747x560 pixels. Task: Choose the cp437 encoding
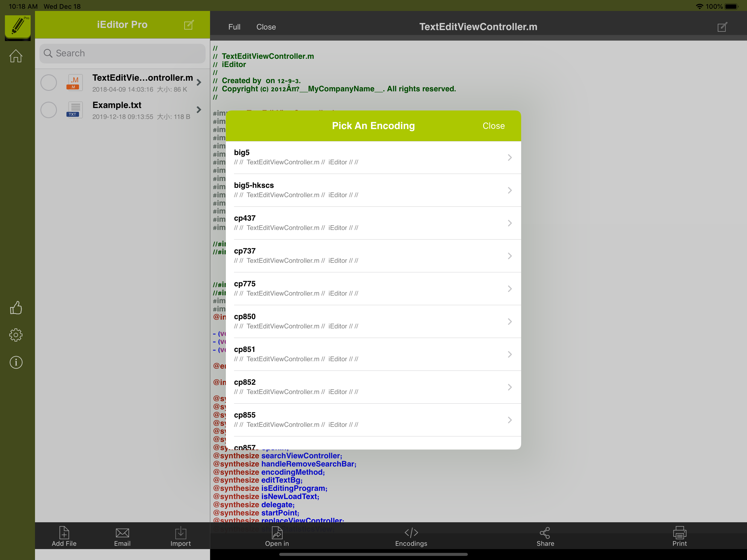tap(373, 223)
